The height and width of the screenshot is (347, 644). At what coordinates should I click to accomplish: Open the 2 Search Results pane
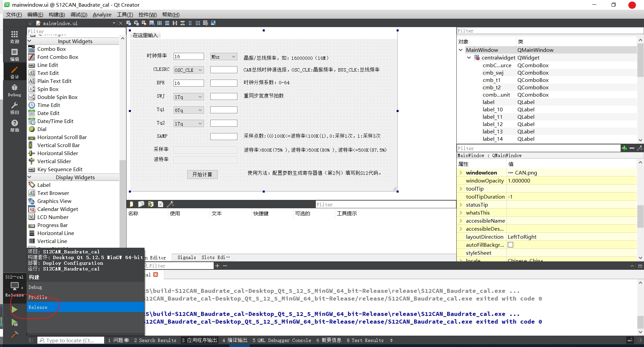click(155, 340)
